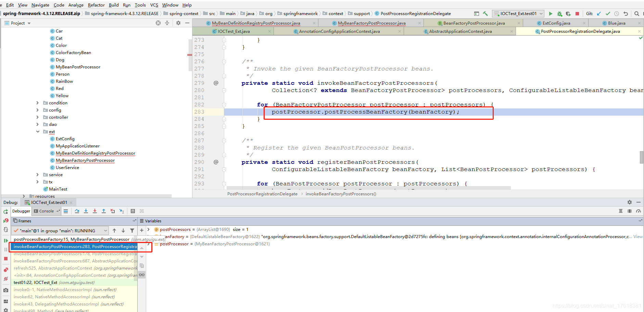Click the Step Into debugger icon
Image resolution: width=644 pixels, height=312 pixels.
(86, 211)
